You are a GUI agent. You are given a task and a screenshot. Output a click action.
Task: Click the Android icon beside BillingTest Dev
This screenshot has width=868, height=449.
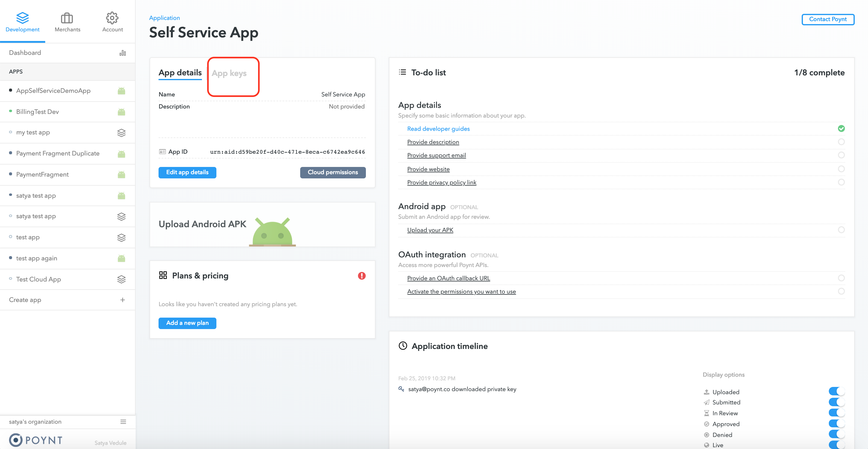[121, 112]
